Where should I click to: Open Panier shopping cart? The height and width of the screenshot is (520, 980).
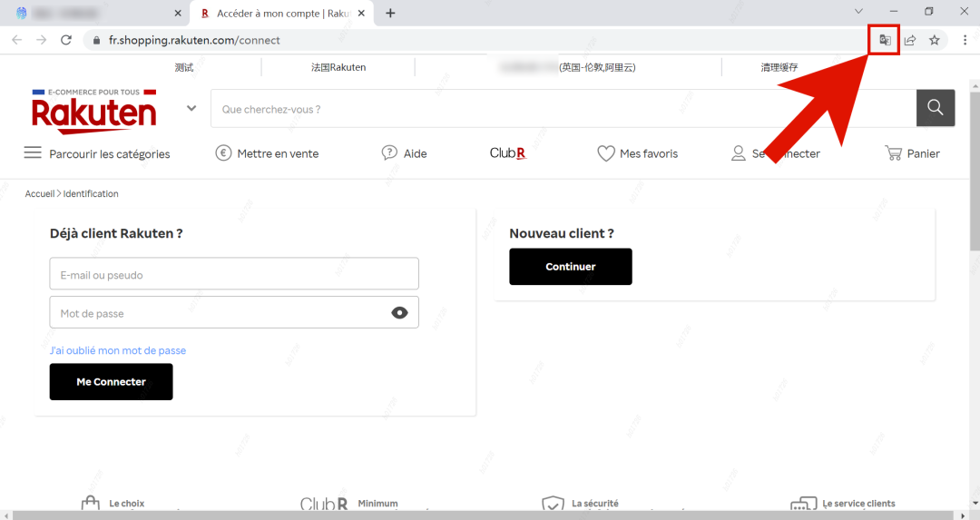coord(912,153)
